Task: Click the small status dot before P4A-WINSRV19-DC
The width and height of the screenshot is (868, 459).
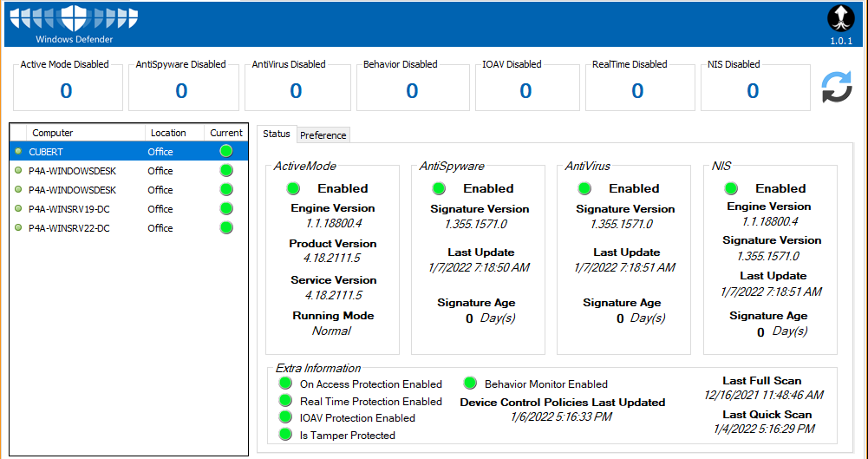Action: click(18, 209)
